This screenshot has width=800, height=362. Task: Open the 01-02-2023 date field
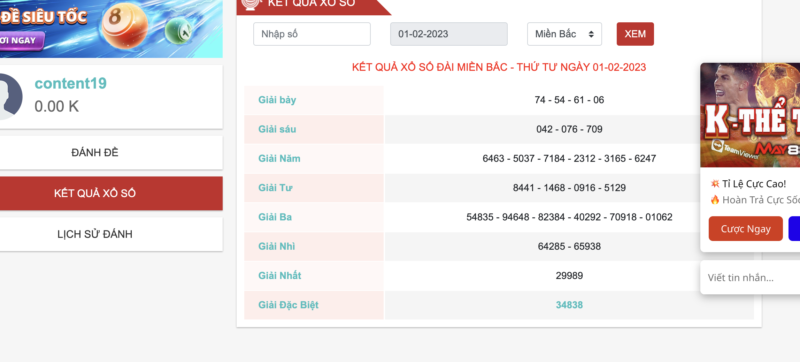(448, 34)
